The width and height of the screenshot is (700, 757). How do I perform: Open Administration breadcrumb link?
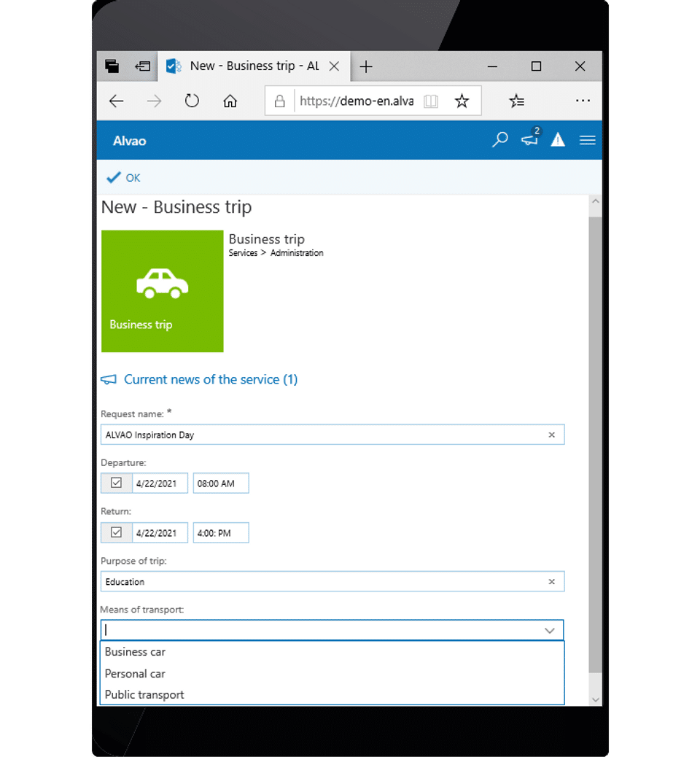click(297, 253)
